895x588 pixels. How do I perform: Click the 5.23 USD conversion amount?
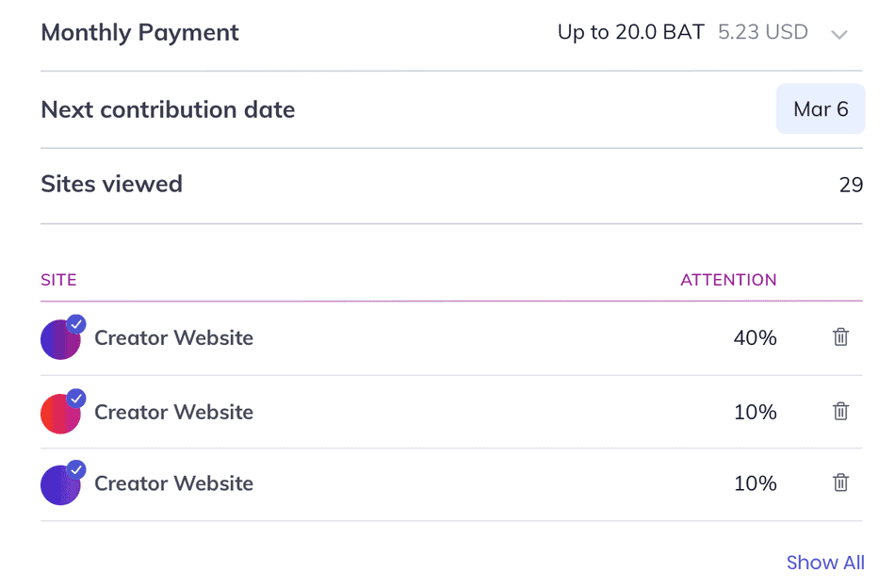click(x=762, y=32)
